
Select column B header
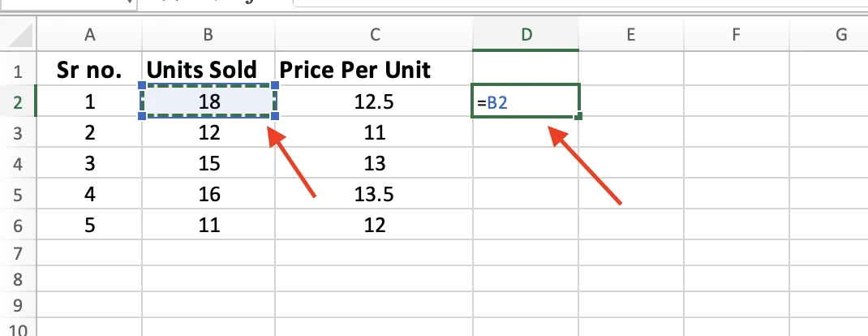pyautogui.click(x=208, y=36)
